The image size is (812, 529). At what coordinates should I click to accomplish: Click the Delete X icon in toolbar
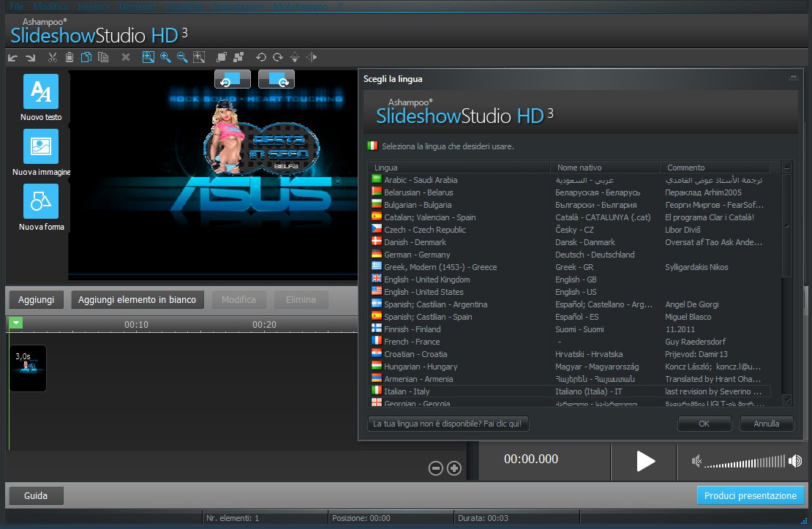pos(126,58)
